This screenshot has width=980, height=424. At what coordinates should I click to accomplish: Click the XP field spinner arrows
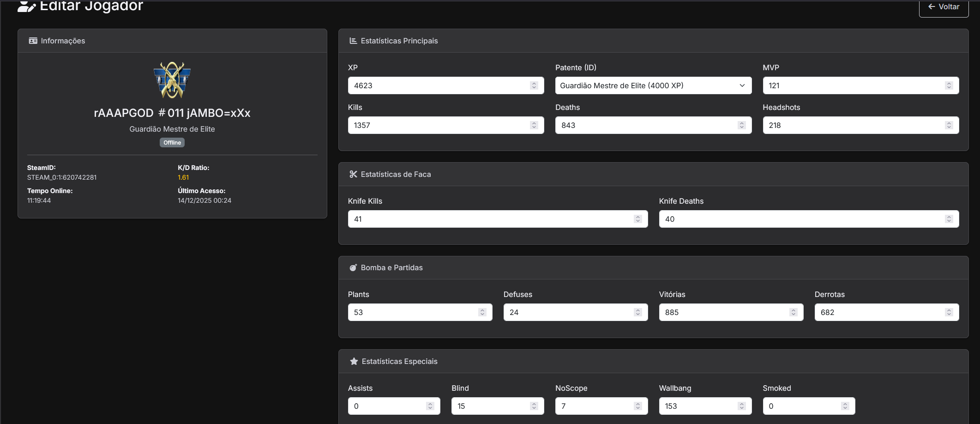click(x=534, y=85)
